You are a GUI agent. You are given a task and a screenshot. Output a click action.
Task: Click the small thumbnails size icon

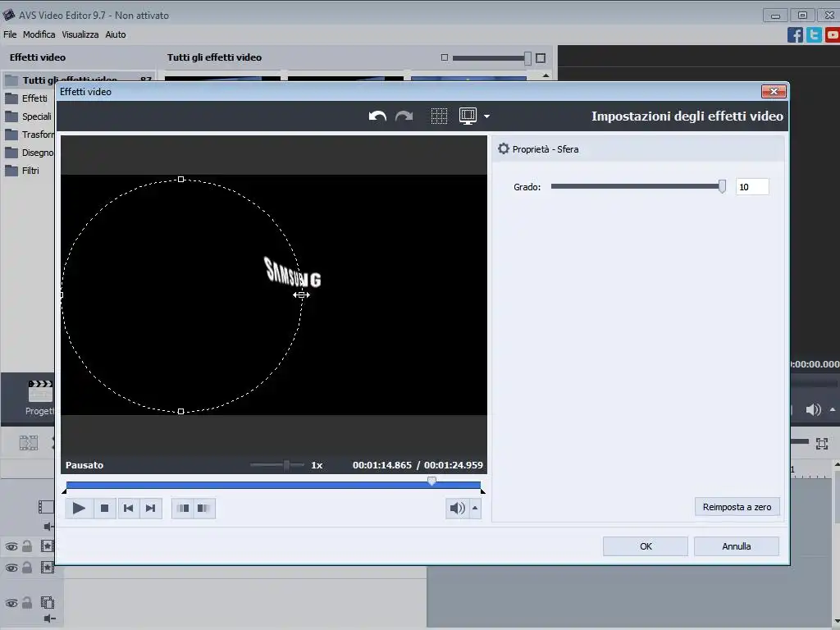444,57
